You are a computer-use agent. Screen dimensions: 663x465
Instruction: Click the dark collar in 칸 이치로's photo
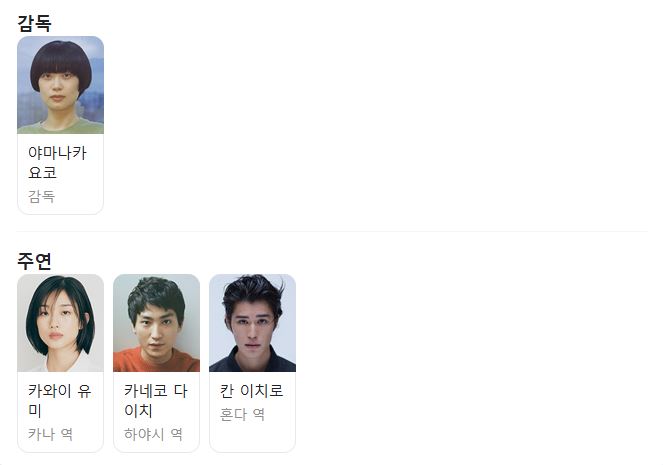tap(252, 360)
